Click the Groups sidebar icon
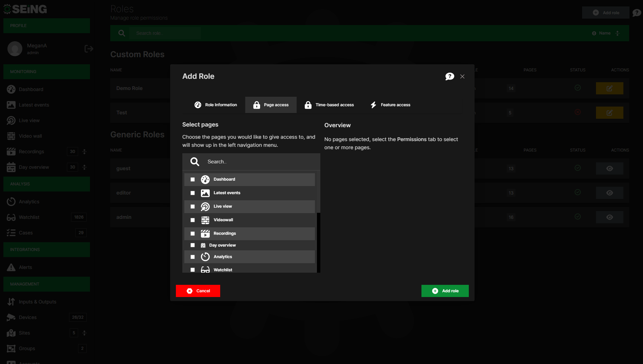This screenshot has width=643, height=364. tap(11, 348)
